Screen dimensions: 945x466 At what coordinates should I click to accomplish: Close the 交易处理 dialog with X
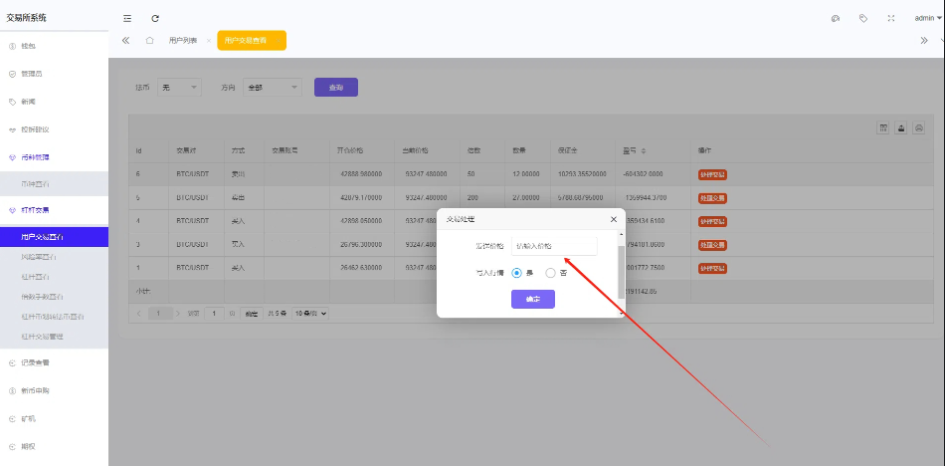point(614,219)
